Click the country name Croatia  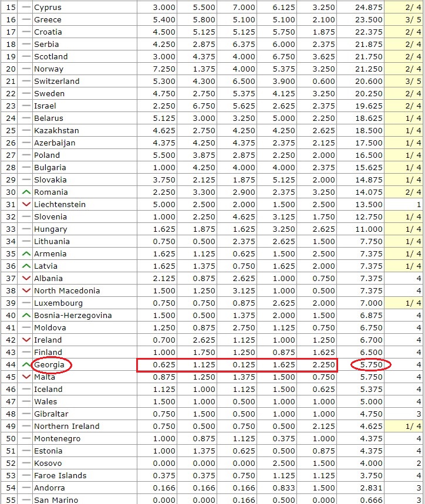point(48,32)
